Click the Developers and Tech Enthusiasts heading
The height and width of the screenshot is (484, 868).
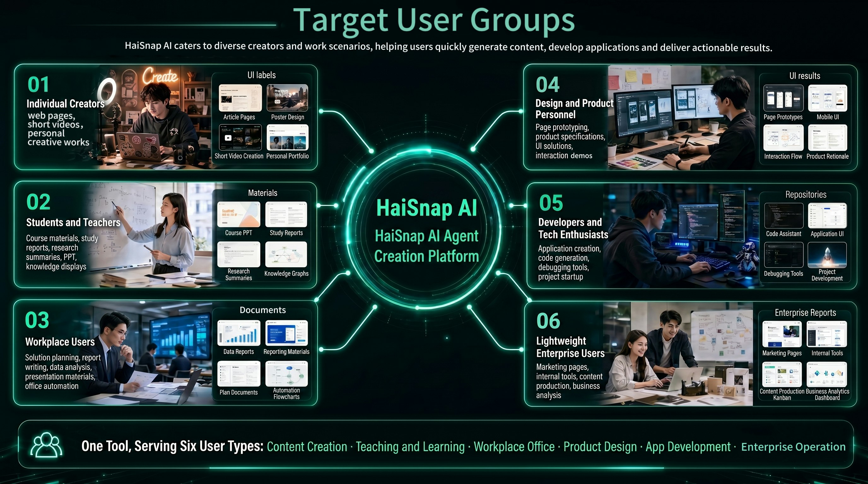tap(573, 228)
